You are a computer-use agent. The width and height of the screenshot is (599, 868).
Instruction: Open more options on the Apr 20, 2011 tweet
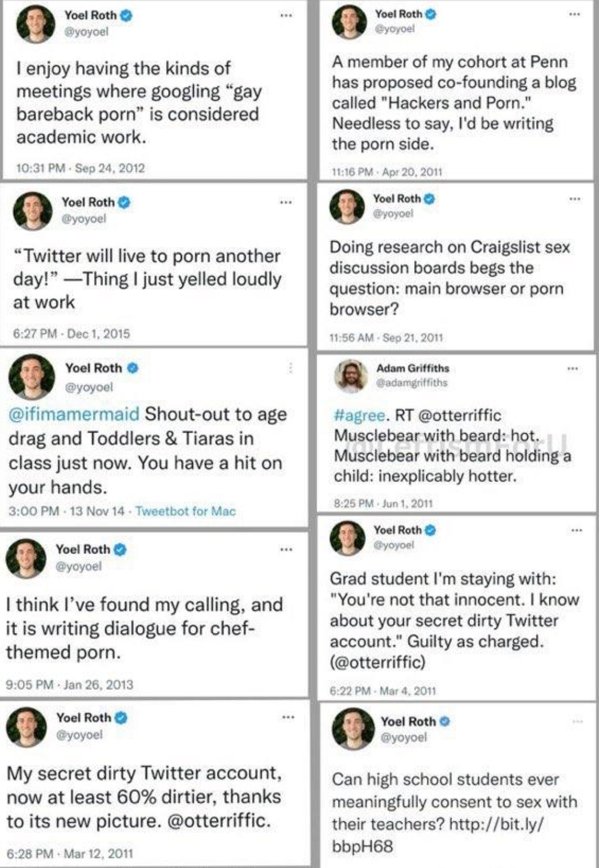(575, 14)
